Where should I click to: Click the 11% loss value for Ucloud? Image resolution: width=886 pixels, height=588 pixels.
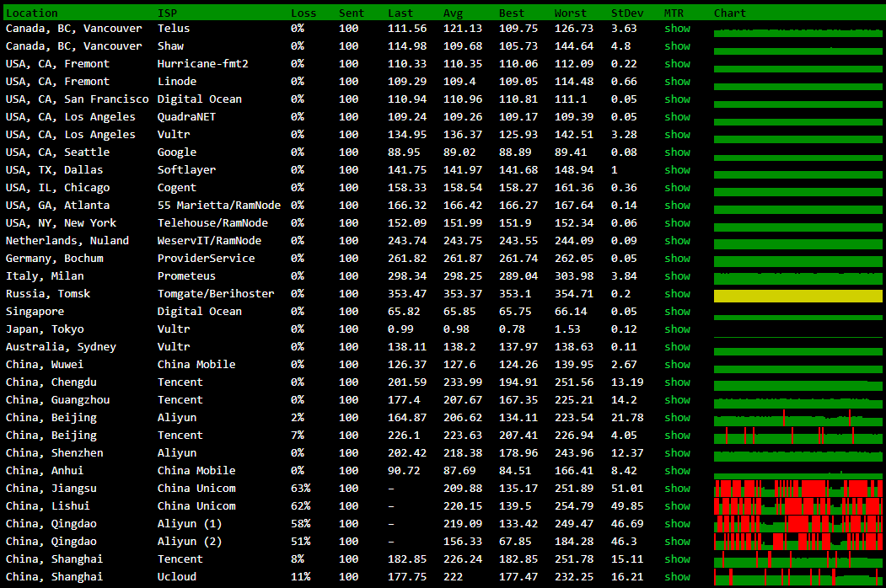point(301,577)
